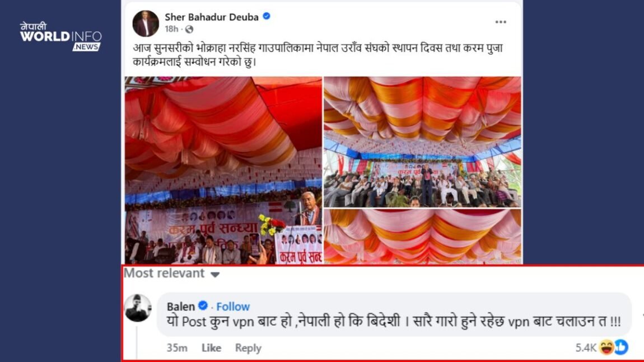Screen dimensions: 644x362
Task: Open the Sher Bahadur Deuba profile name link
Action: point(212,17)
